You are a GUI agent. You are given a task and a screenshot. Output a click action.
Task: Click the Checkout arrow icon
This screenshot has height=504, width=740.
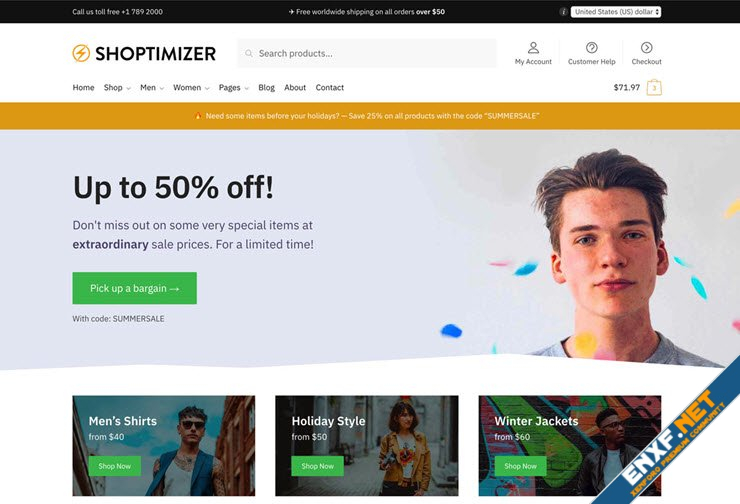(x=647, y=47)
